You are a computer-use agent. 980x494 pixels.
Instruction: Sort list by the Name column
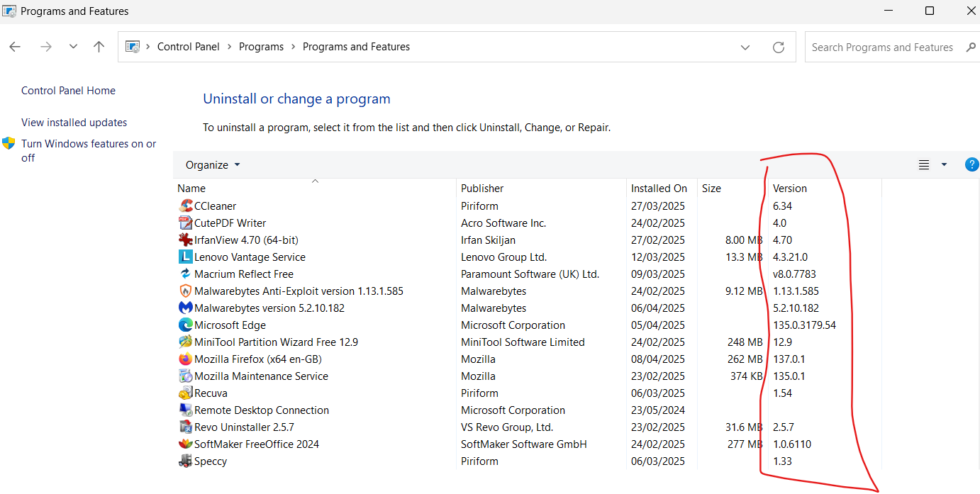coord(191,189)
